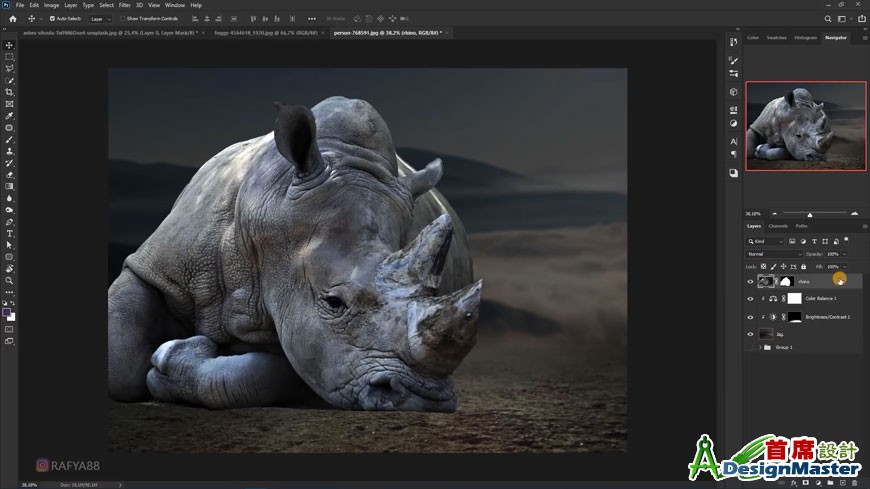Open the Filter menu
The height and width of the screenshot is (489, 870).
pyautogui.click(x=125, y=5)
